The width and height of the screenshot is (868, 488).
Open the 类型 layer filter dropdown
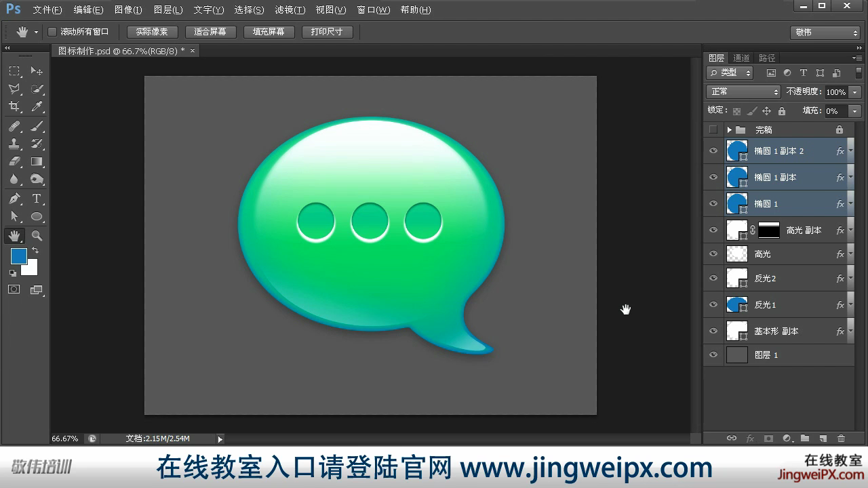[x=730, y=73]
